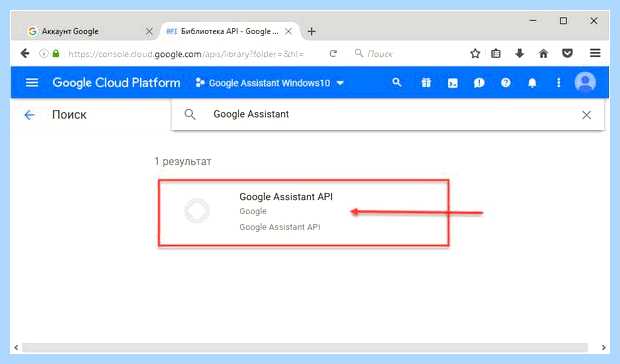620x364 pixels.
Task: Click the search magnifier in blue header
Action: [397, 82]
